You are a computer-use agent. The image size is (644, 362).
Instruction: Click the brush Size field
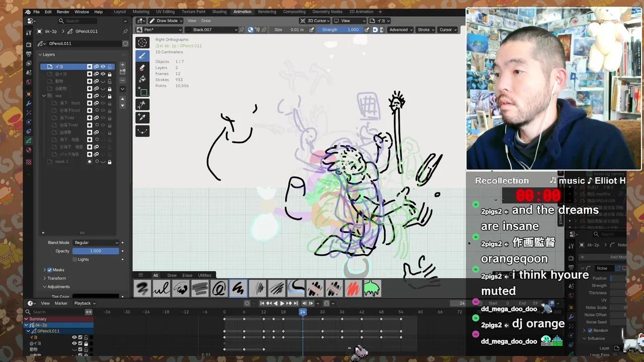(289, 30)
